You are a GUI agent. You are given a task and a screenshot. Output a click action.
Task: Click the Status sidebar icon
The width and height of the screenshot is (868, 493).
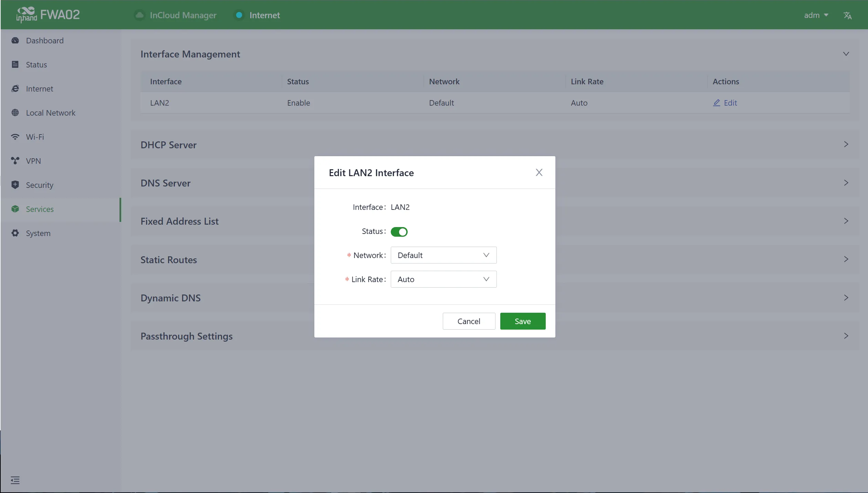(x=15, y=65)
